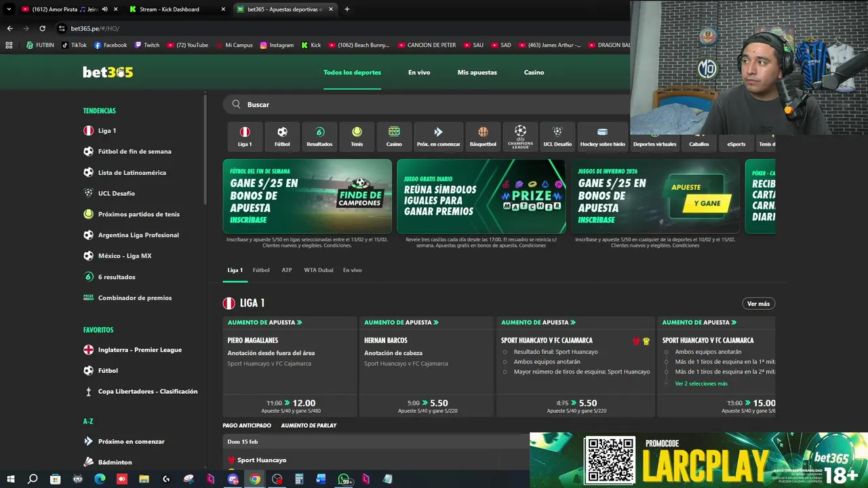Open the Instagram bookmark

point(277,45)
